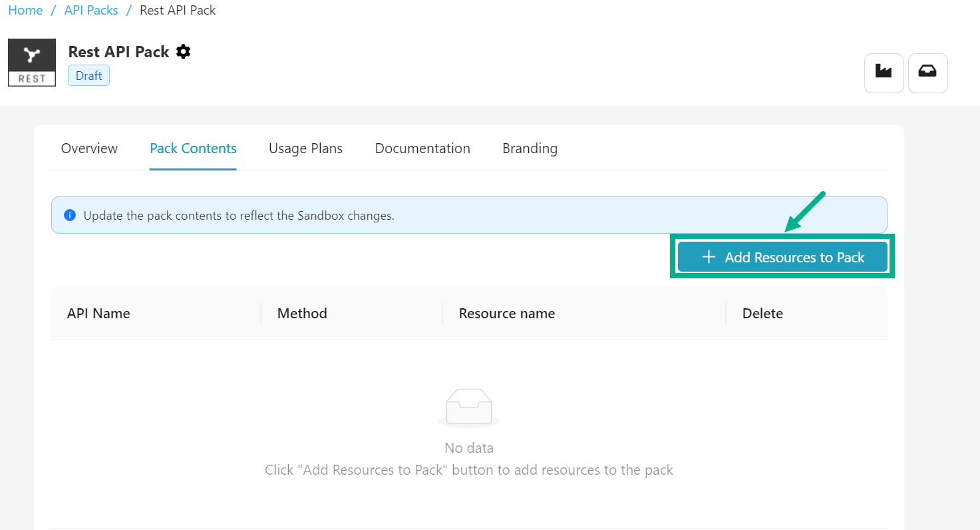This screenshot has width=980, height=530.
Task: Select the Pack Contents tab
Action: click(x=193, y=148)
